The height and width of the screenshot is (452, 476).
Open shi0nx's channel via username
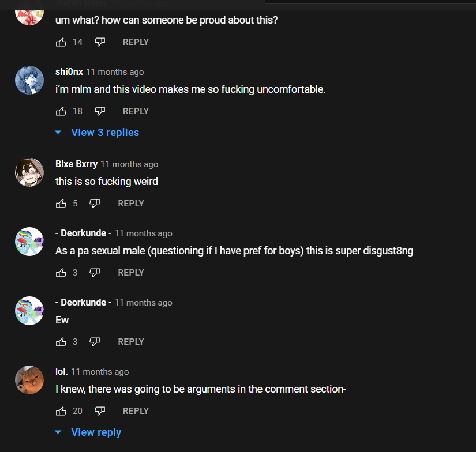69,72
